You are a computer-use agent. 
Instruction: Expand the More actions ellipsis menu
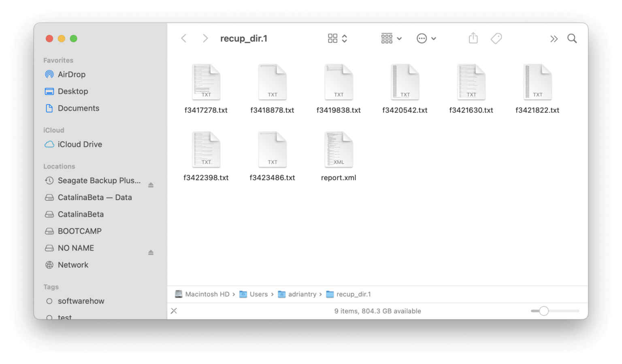pyautogui.click(x=426, y=38)
